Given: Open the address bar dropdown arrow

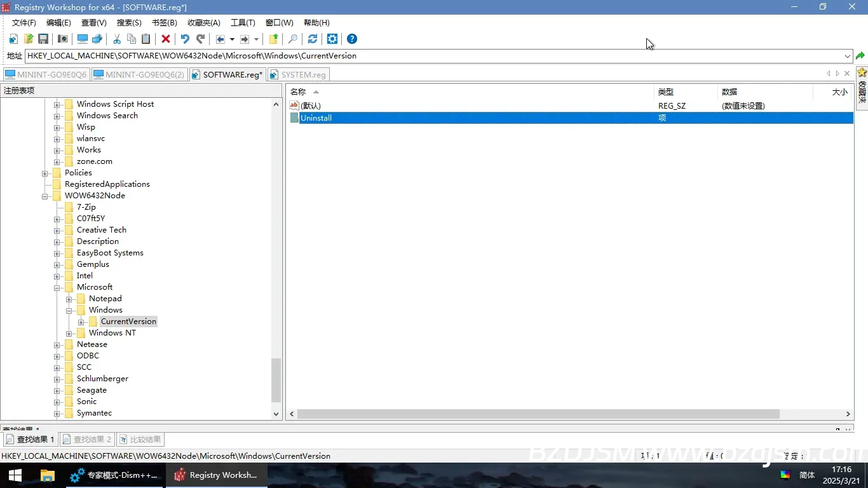Looking at the screenshot, I should [848, 56].
